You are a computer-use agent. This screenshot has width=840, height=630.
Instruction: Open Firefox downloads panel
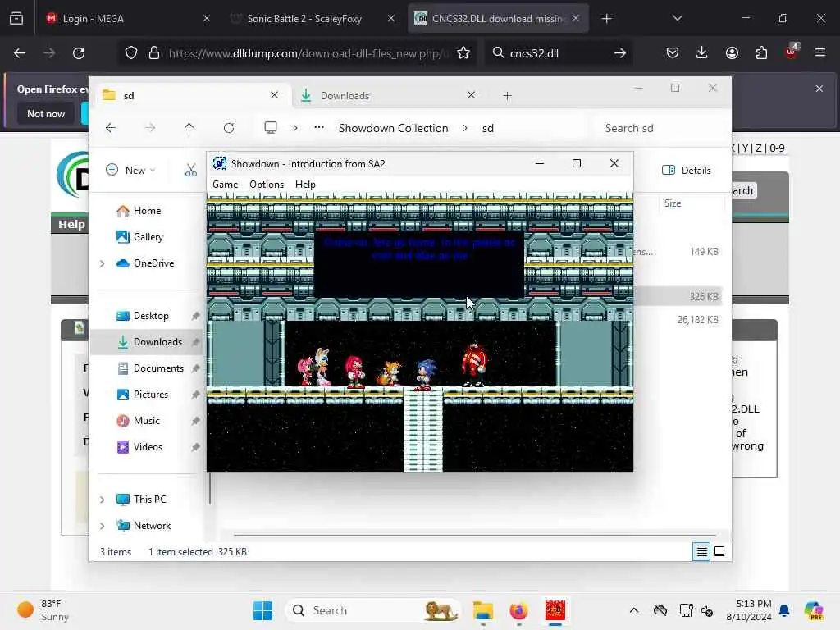(x=702, y=53)
